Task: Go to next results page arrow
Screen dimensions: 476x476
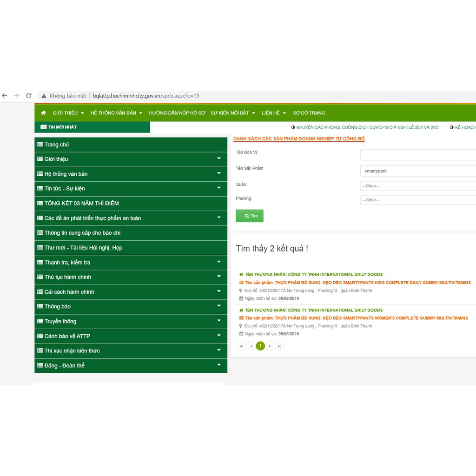Action: click(270, 346)
